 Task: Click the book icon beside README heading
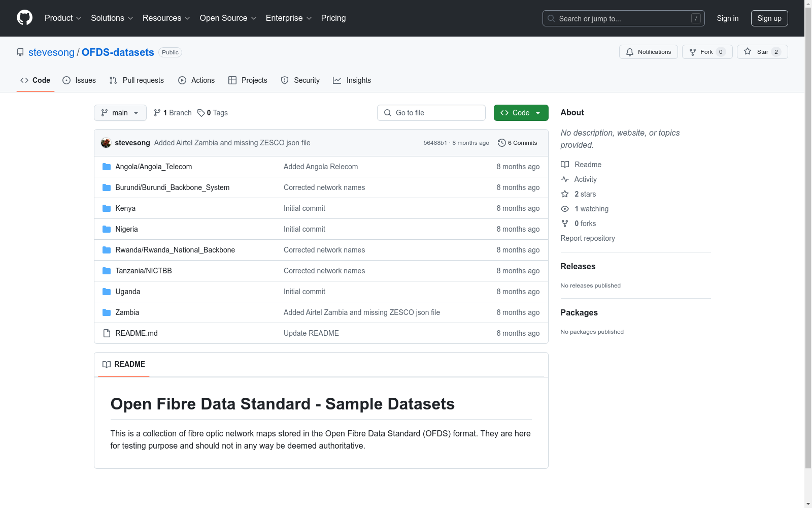(107, 364)
